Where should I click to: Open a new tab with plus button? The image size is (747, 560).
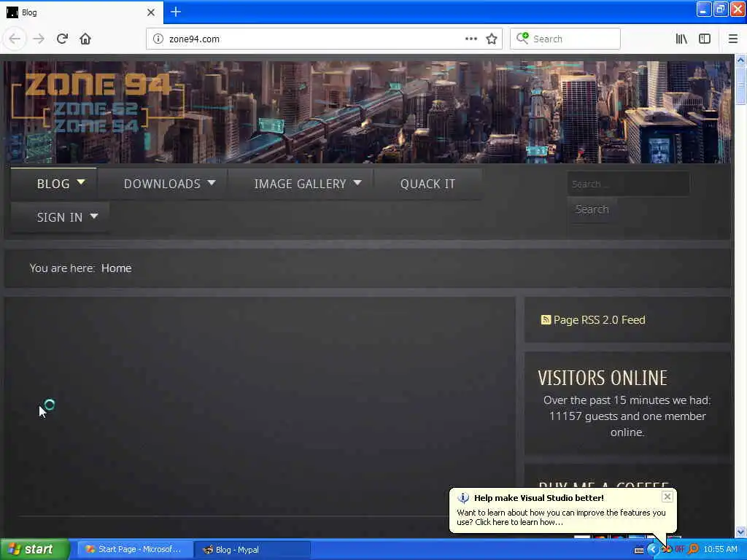point(176,12)
